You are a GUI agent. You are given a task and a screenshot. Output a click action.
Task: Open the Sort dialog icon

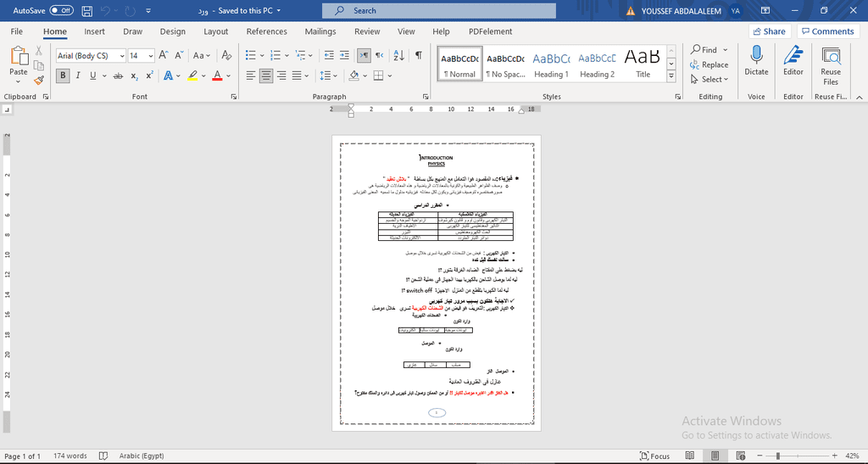pos(399,55)
